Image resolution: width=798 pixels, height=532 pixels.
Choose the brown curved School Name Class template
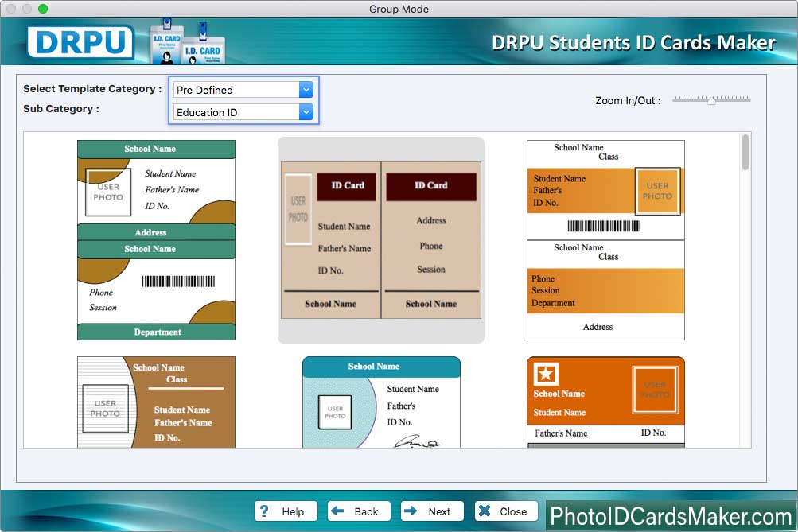pos(156,402)
